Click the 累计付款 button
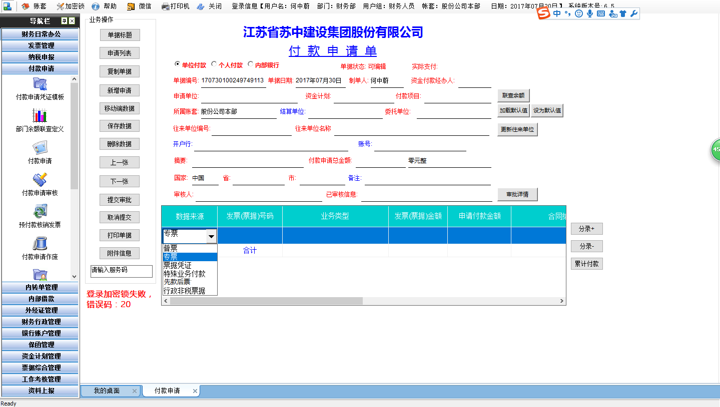The width and height of the screenshot is (720, 407). tap(586, 264)
